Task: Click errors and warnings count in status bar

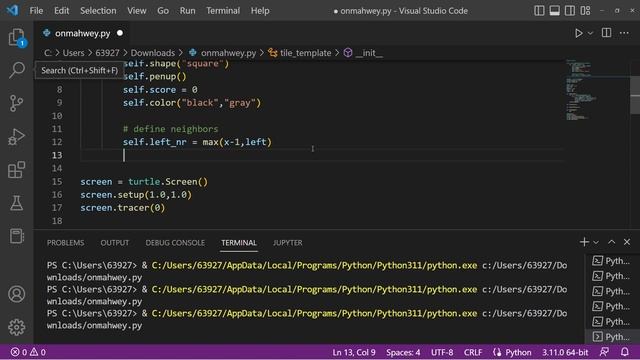Action: pyautogui.click(x=28, y=352)
